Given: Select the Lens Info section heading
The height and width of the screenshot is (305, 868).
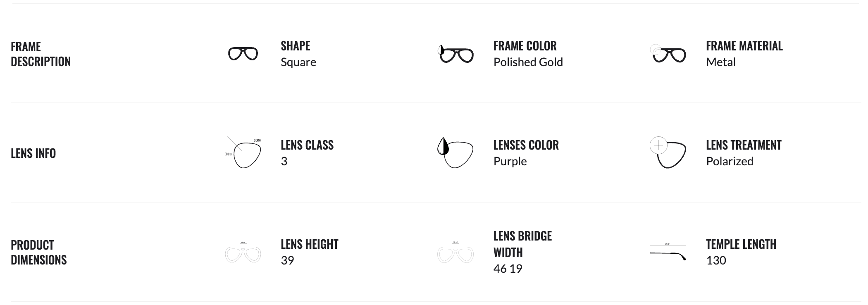Looking at the screenshot, I should click(x=33, y=153).
